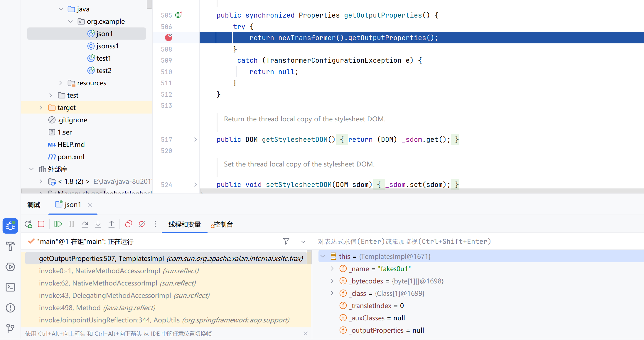Mute breakpoints
Screen dimensions: 644x340
142,224
